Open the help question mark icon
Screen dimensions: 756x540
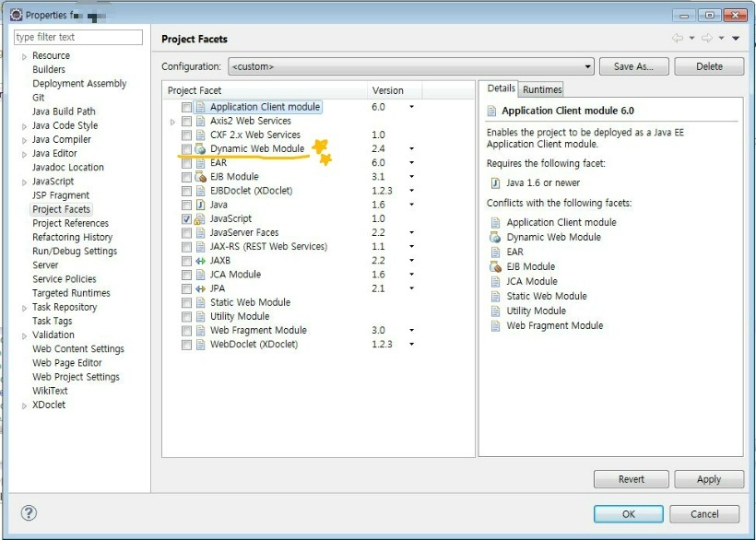tap(29, 513)
